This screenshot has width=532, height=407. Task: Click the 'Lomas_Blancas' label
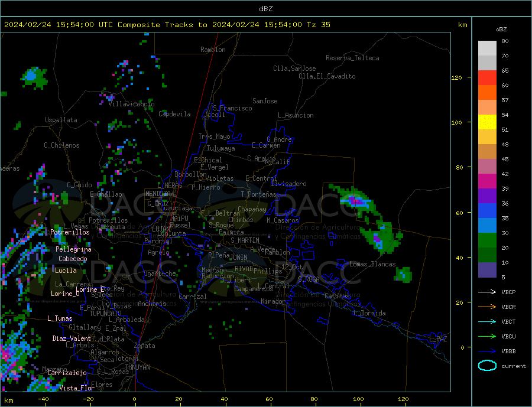click(x=372, y=264)
